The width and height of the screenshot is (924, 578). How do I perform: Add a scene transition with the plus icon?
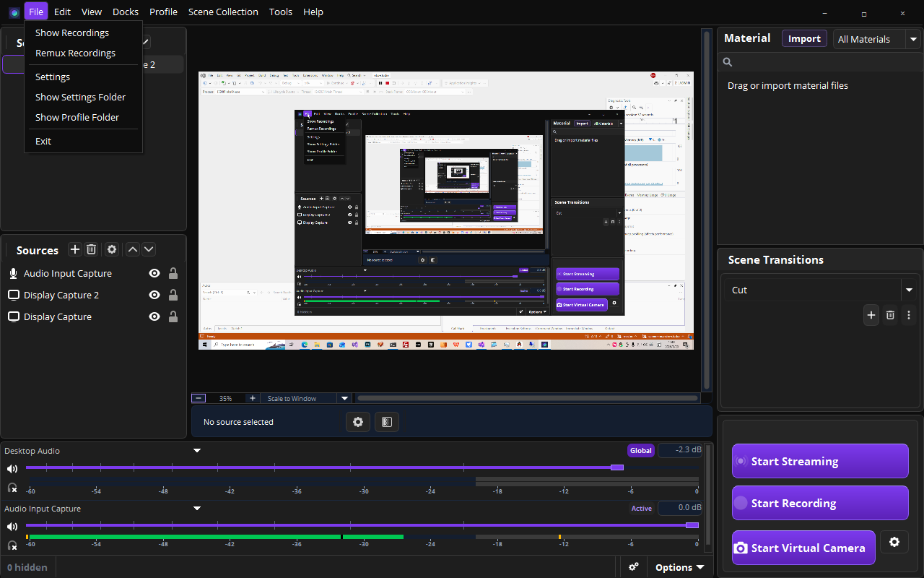tap(871, 315)
